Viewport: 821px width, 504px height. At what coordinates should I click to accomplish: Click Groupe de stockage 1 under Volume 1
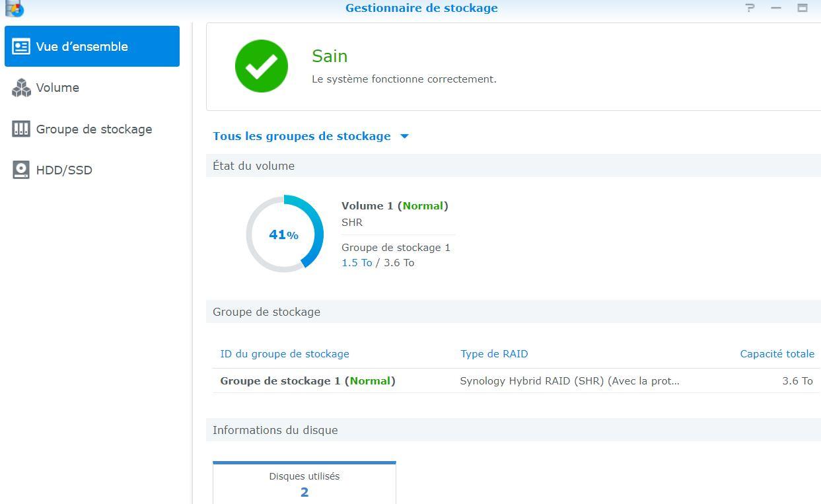click(396, 247)
